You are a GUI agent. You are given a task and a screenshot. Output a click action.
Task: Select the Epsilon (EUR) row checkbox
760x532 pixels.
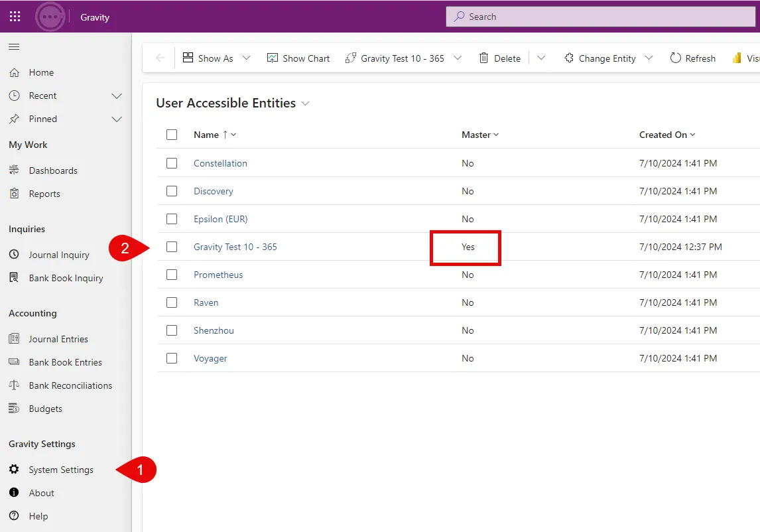[172, 219]
